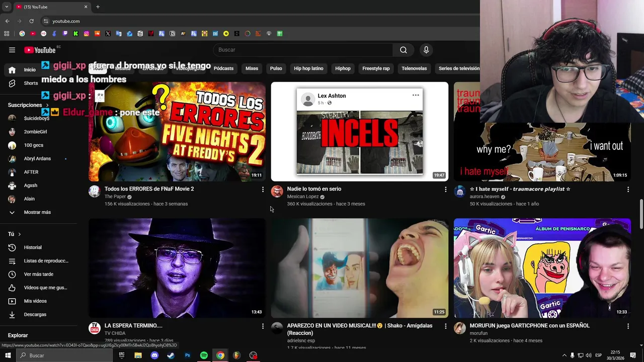644x362 pixels.
Task: Open aurora.heaven channel link
Action: coord(485,197)
